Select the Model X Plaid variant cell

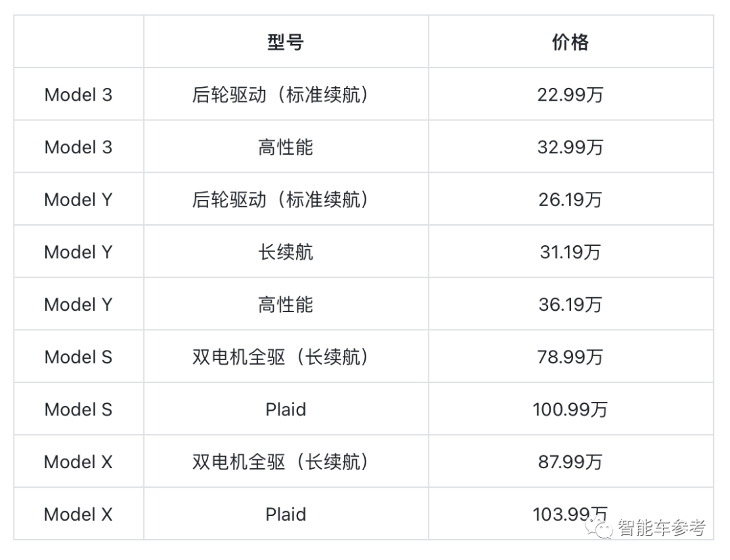pyautogui.click(x=286, y=515)
